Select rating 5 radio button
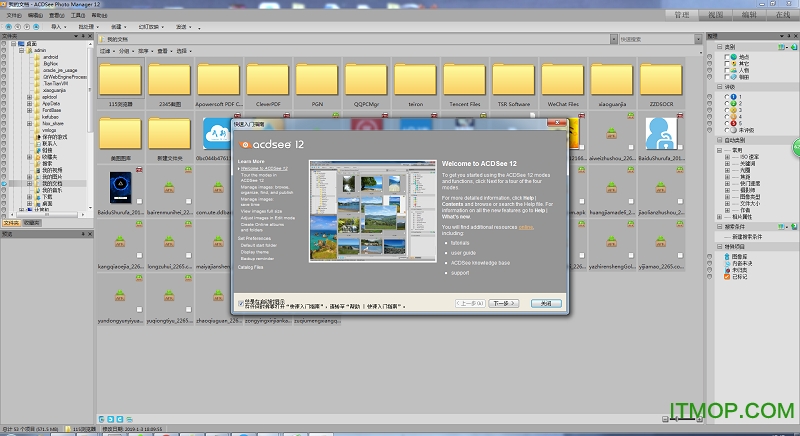Screen dimensions: 800x436 click(727, 123)
